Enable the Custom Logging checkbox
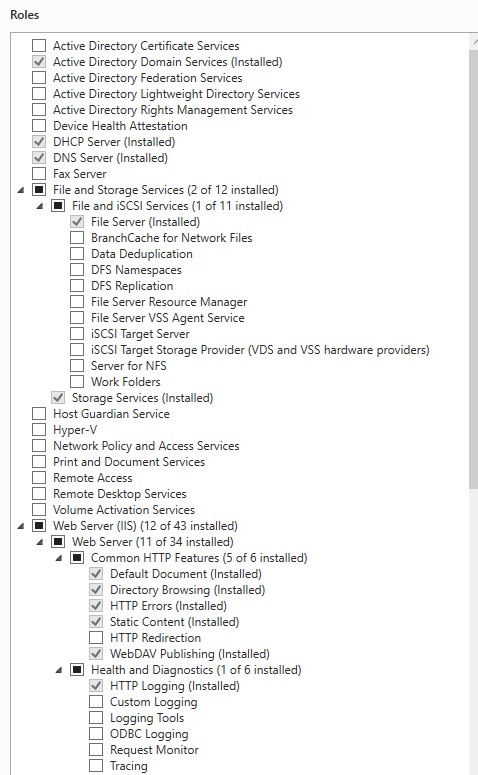 (x=96, y=702)
